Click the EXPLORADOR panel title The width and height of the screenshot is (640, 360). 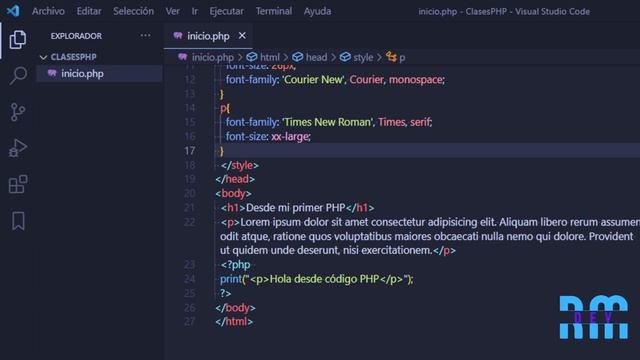click(76, 36)
